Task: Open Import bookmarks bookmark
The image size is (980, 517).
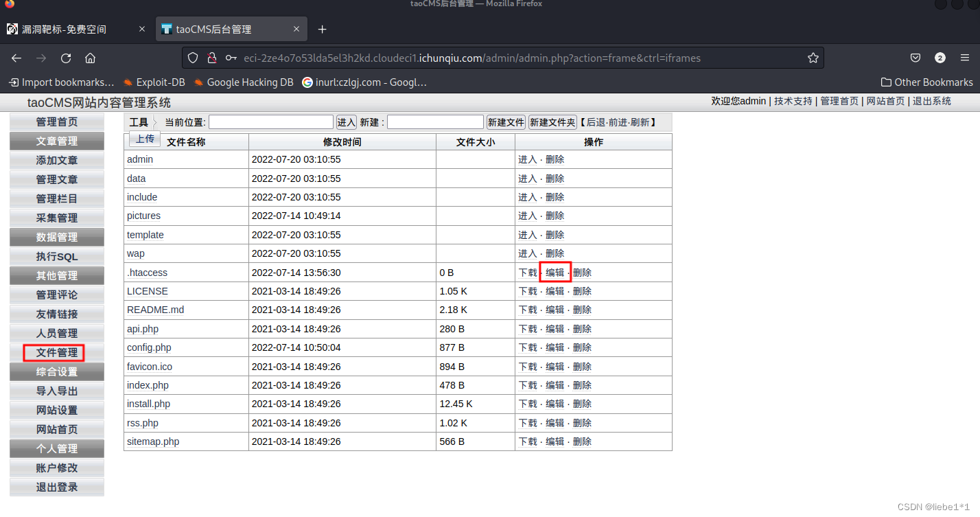Action: point(62,82)
